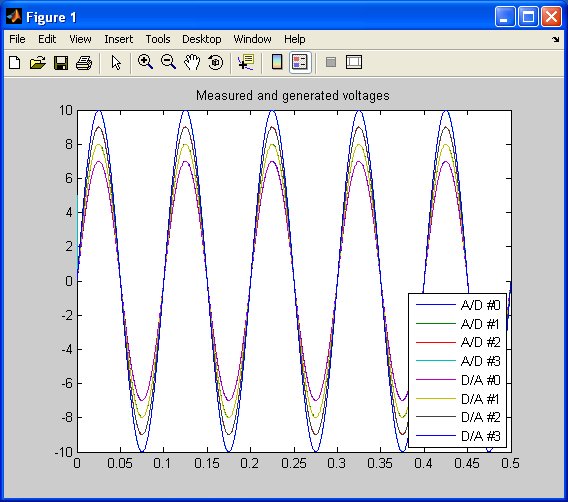Open the Edit menu
Image resolution: width=568 pixels, height=502 pixels.
coord(47,39)
